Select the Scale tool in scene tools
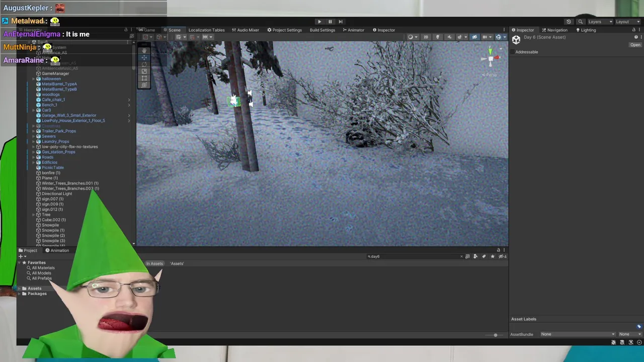 (x=144, y=71)
